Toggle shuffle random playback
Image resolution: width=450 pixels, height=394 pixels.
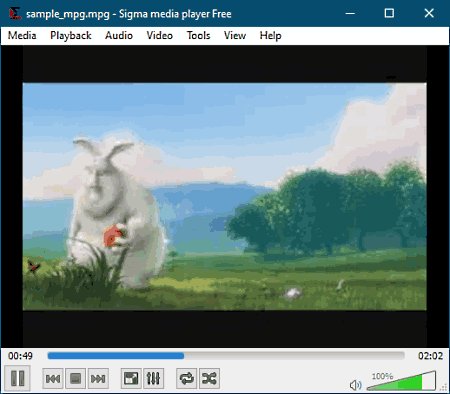(209, 378)
